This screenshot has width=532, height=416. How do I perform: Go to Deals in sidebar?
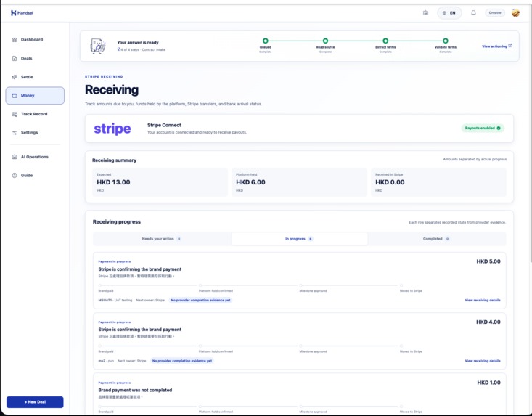[35, 58]
